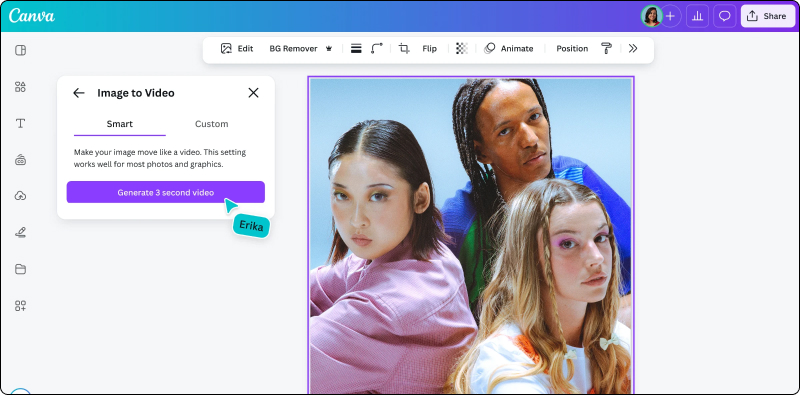800x395 pixels.
Task: Click Animate in the toolbar
Action: (x=509, y=48)
